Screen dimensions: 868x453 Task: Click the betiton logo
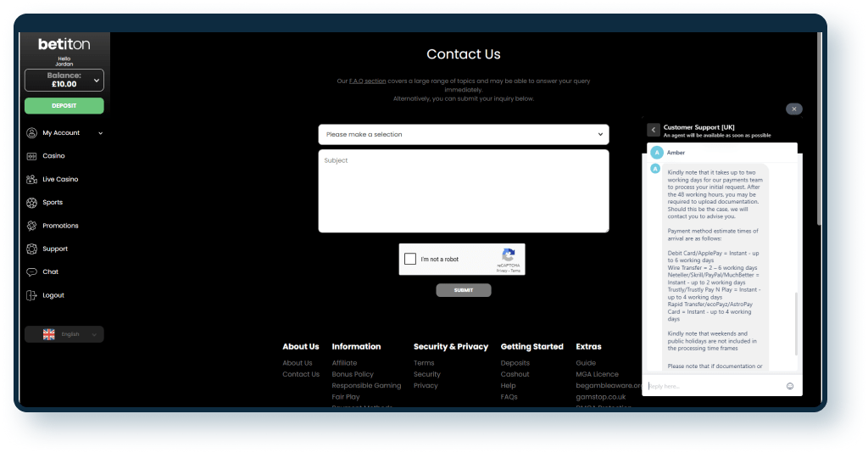pos(64,44)
